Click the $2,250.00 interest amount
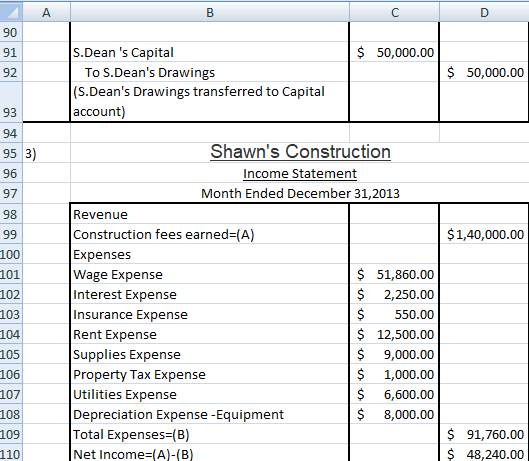This screenshot has width=529, height=461. click(394, 294)
